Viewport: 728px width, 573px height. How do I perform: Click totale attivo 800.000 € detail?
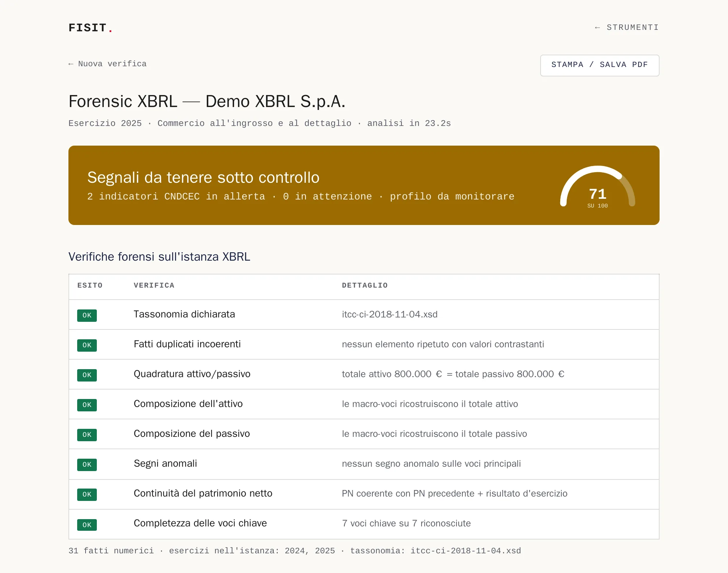tap(453, 374)
